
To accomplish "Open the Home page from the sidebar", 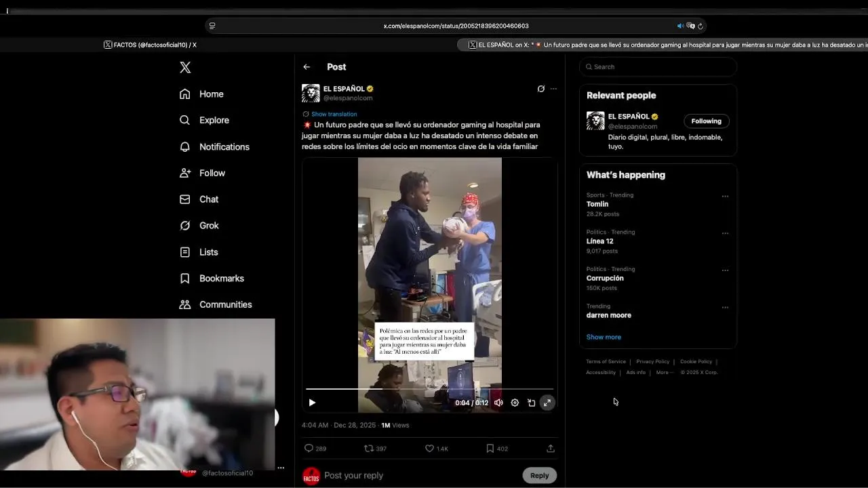I will tap(201, 94).
